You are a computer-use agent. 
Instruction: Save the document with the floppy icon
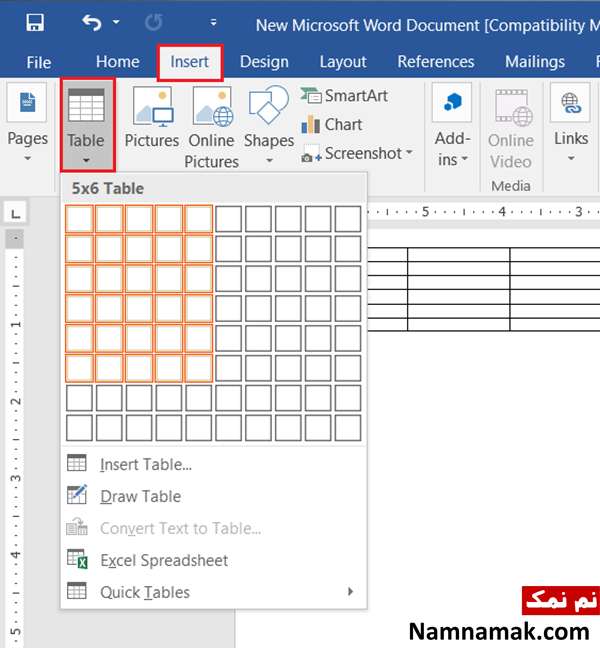(35, 22)
